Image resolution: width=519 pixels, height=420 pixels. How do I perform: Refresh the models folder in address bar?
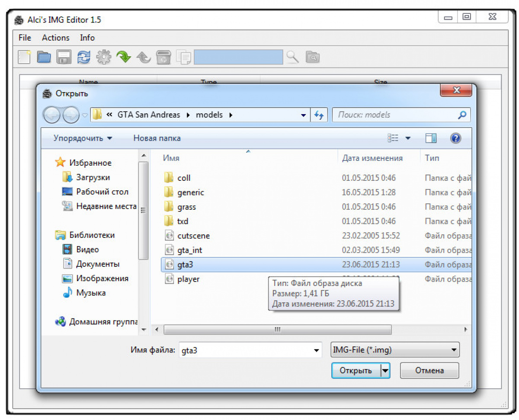[319, 115]
